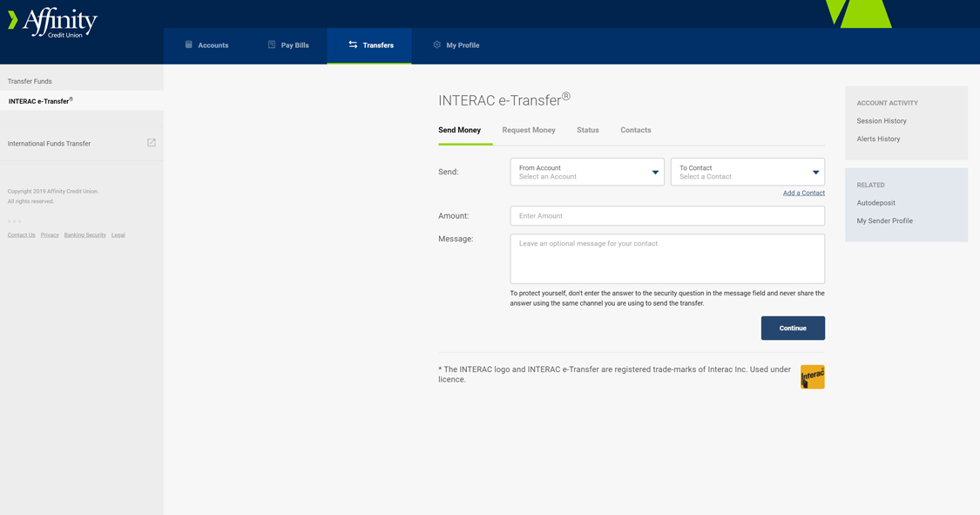Select INTERAC e-Transfer in the sidebar
Image resolution: width=980 pixels, height=515 pixels.
click(81, 100)
